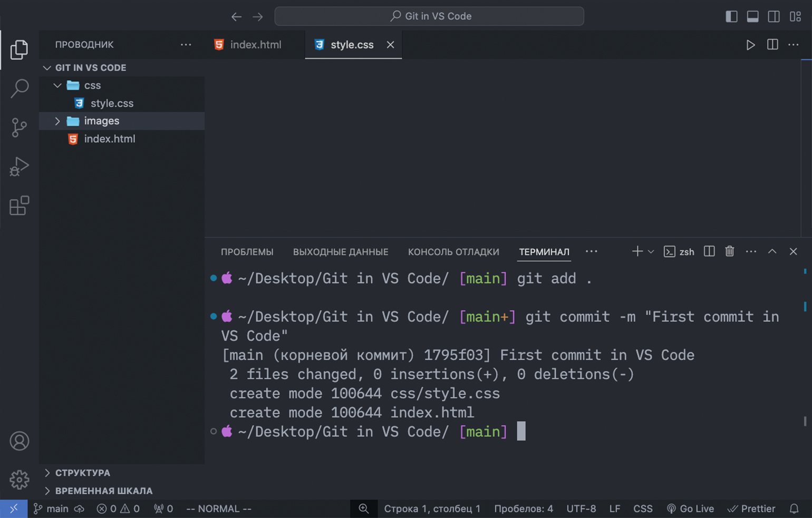Kill the terminal with trash icon

tap(730, 251)
